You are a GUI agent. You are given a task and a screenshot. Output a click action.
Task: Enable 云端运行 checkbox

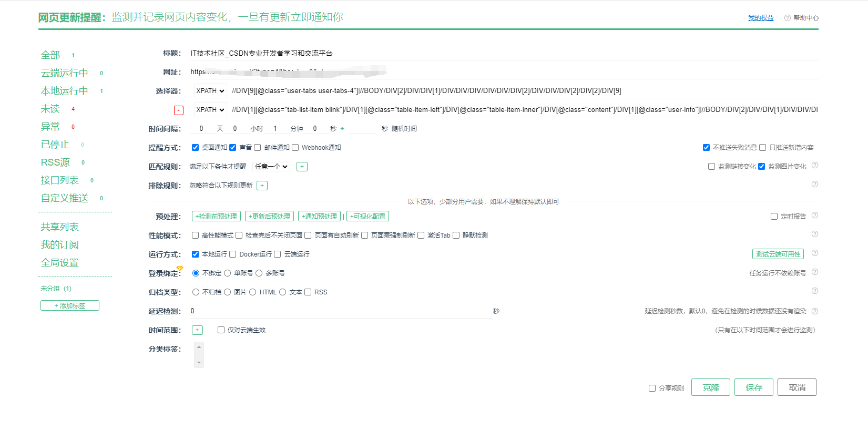click(x=278, y=254)
